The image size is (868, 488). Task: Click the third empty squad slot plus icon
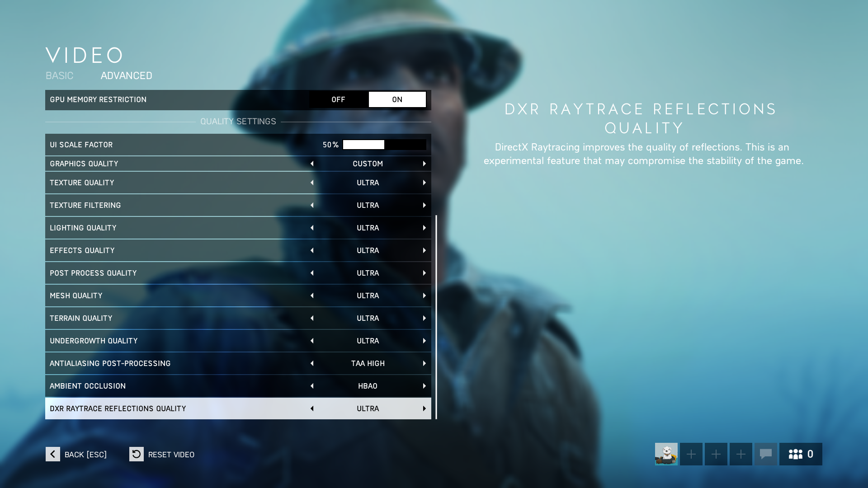click(x=741, y=454)
